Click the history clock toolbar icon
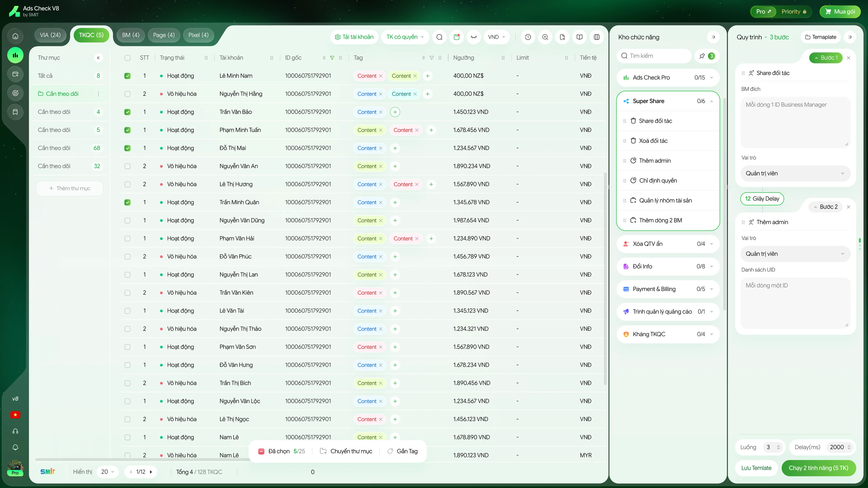The image size is (868, 488). pos(528,37)
